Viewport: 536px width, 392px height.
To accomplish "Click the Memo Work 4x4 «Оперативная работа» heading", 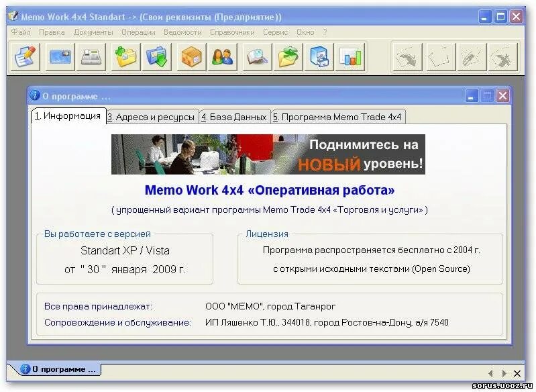I will pos(270,190).
